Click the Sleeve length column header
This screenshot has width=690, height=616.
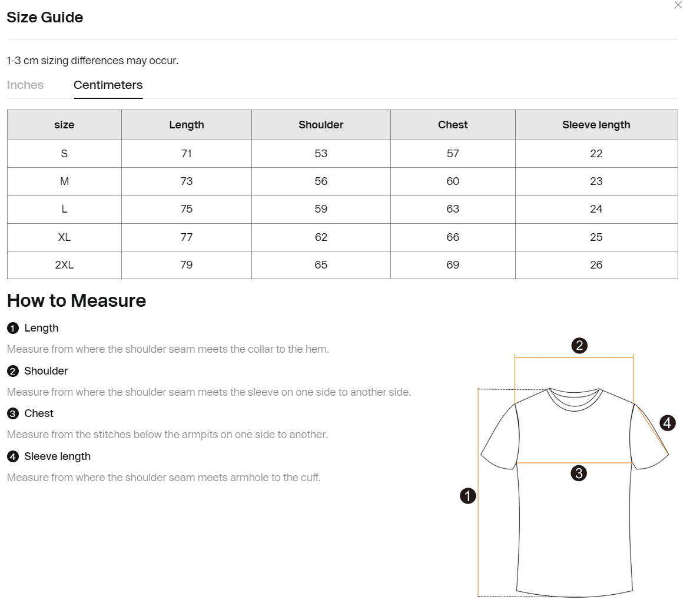[596, 125]
